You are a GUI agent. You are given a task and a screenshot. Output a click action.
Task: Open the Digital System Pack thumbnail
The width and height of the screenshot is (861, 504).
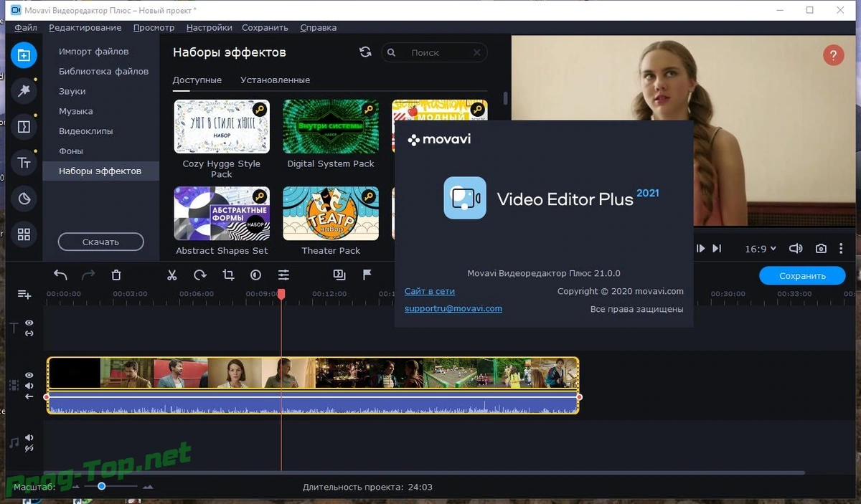331,126
